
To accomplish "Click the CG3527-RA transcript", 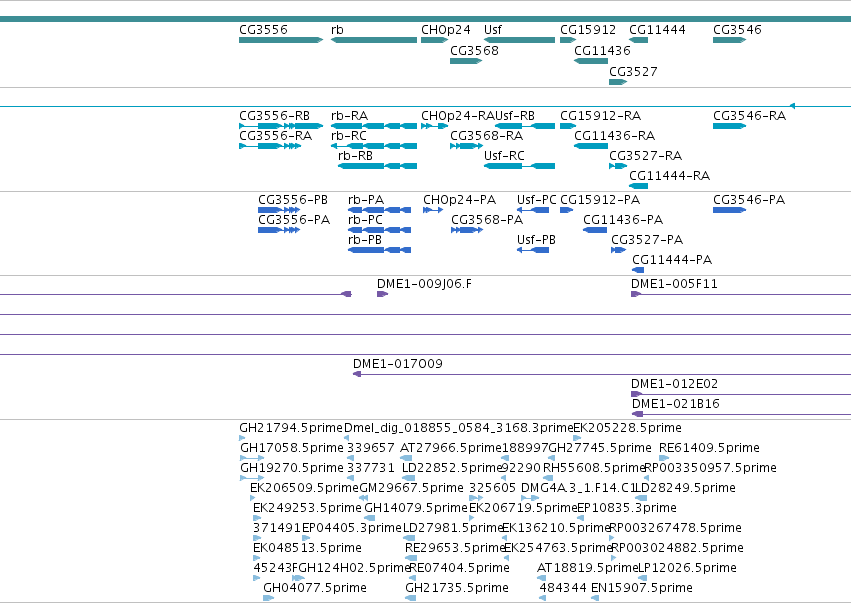I will [x=618, y=166].
